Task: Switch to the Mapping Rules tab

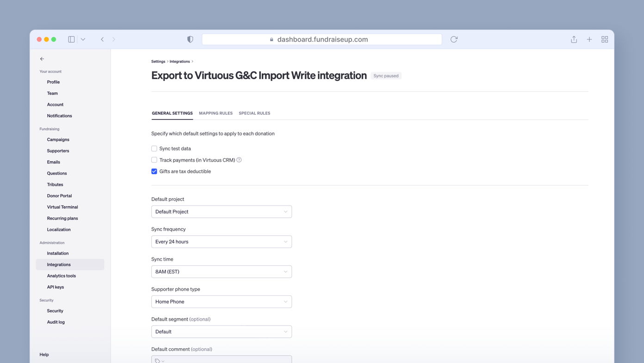Action: (x=216, y=113)
